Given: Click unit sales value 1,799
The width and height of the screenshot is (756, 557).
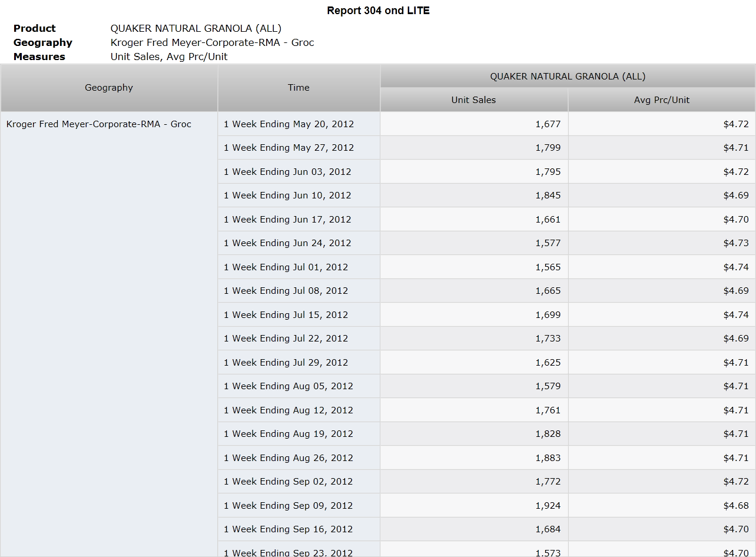Looking at the screenshot, I should tap(548, 148).
